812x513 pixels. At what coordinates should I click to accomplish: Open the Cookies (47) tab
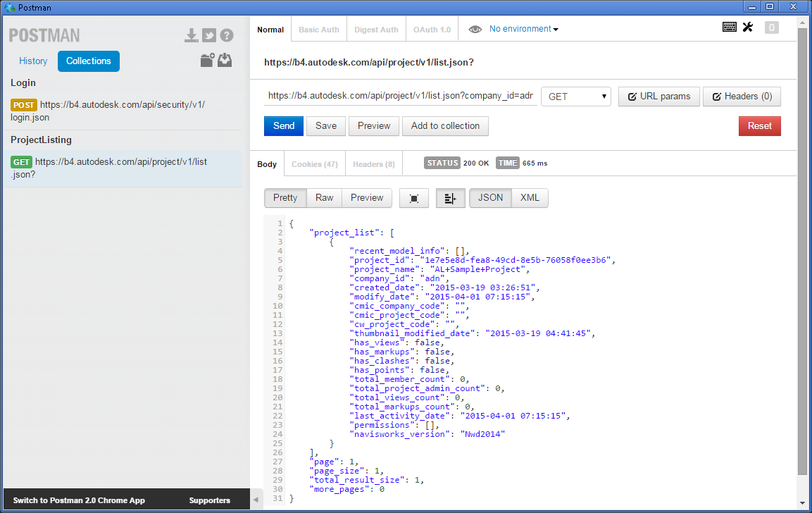coord(314,164)
